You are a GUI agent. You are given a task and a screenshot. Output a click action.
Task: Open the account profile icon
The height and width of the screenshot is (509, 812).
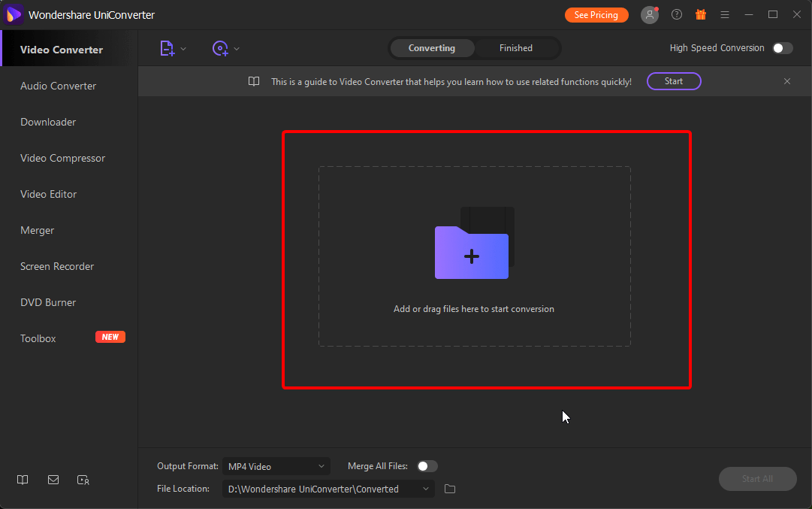[649, 14]
